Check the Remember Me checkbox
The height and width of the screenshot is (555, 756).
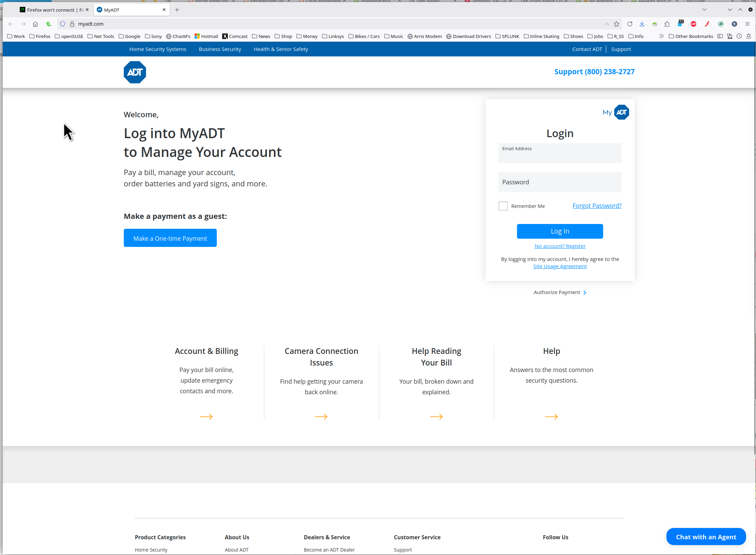pos(503,206)
